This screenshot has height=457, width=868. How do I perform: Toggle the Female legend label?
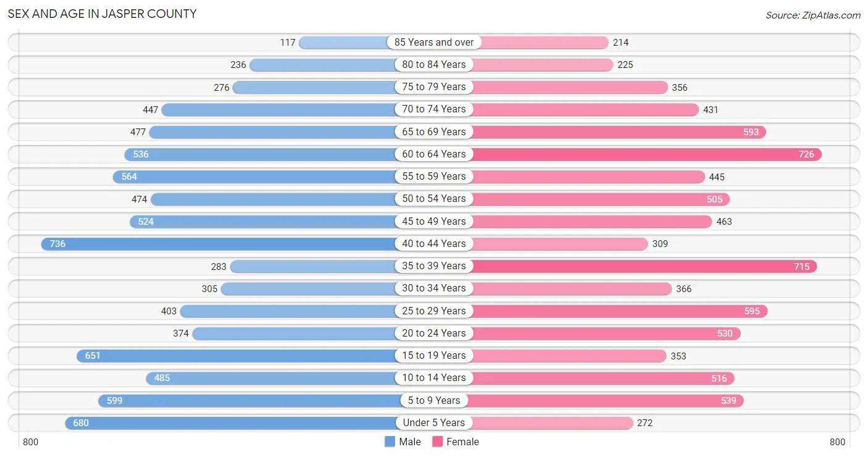pyautogui.click(x=463, y=442)
